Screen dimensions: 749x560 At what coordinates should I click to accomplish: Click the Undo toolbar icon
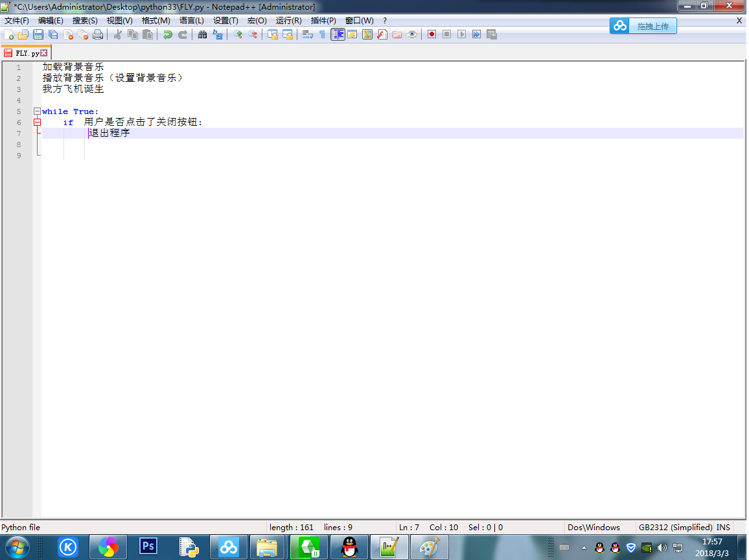(x=168, y=34)
